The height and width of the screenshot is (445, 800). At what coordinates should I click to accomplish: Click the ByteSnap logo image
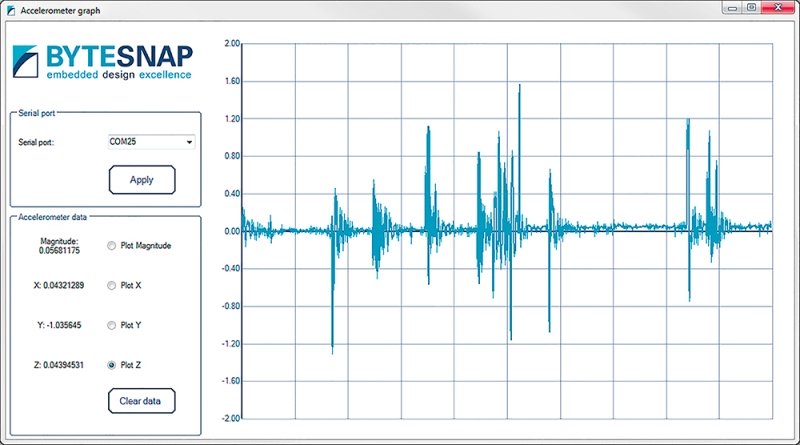tap(103, 62)
